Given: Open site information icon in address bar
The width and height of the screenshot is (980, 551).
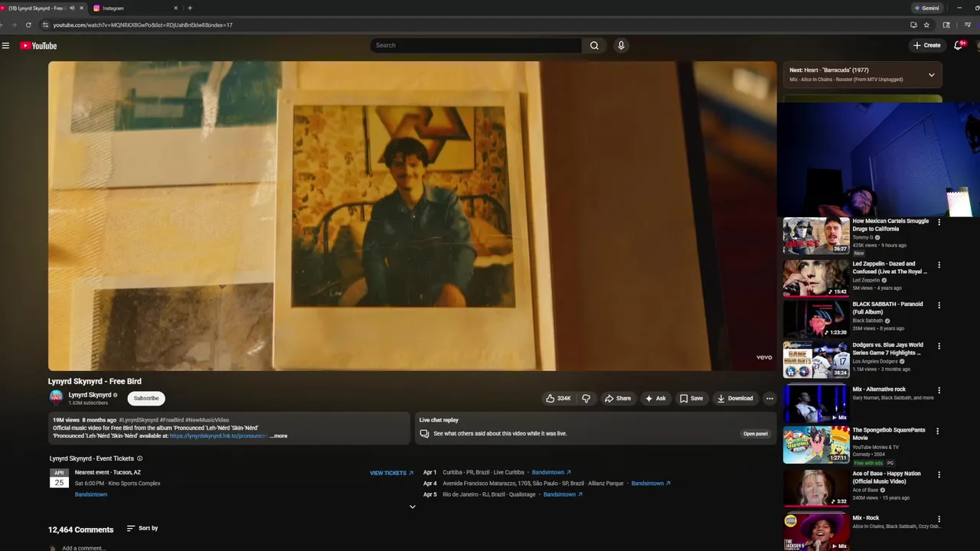Looking at the screenshot, I should coord(46,25).
